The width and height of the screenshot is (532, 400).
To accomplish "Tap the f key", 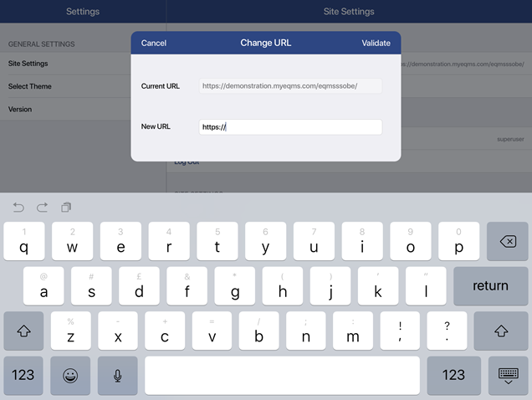I will click(187, 286).
